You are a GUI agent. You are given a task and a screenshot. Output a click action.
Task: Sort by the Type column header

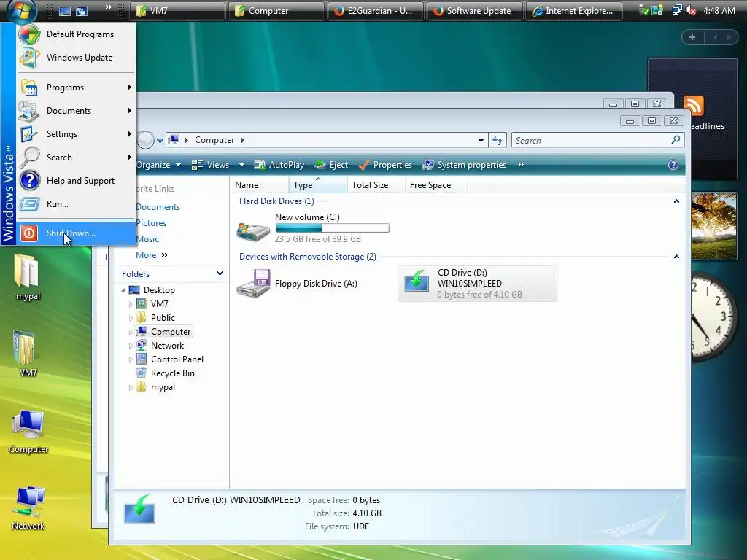click(x=318, y=185)
